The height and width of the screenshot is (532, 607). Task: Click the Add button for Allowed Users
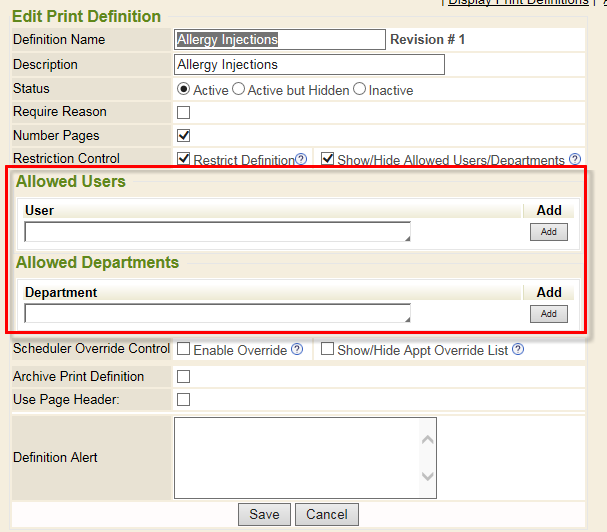click(548, 232)
